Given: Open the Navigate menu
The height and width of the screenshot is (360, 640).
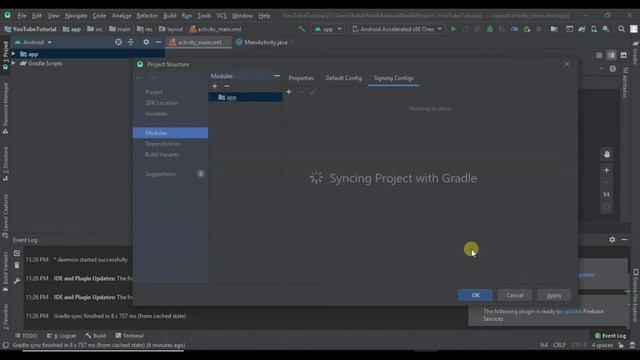Looking at the screenshot, I should [x=76, y=16].
